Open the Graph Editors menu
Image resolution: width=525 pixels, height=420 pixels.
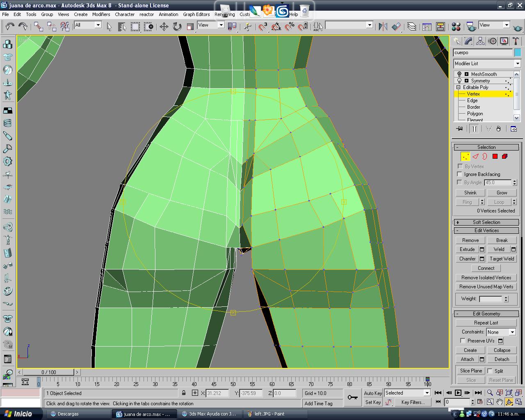pos(196,14)
